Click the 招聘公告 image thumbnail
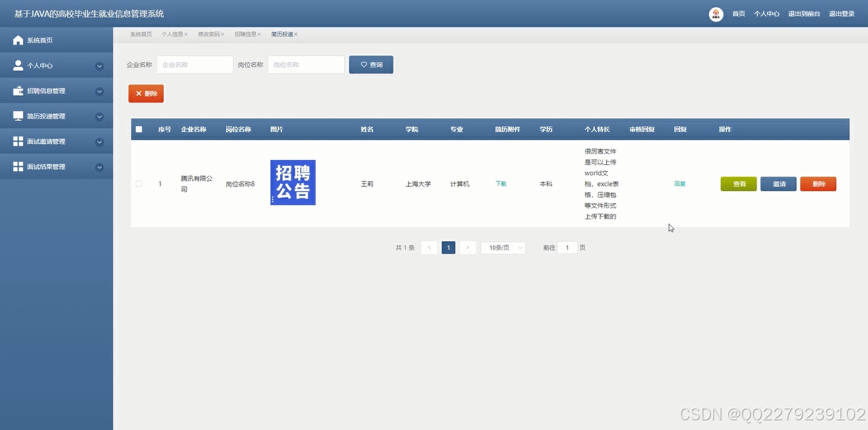This screenshot has height=430, width=868. (293, 182)
